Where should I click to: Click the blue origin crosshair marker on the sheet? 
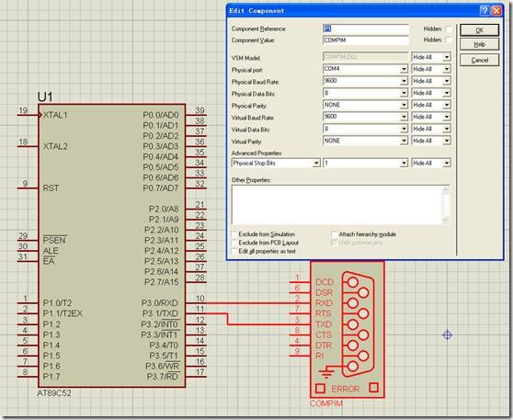pyautogui.click(x=447, y=335)
